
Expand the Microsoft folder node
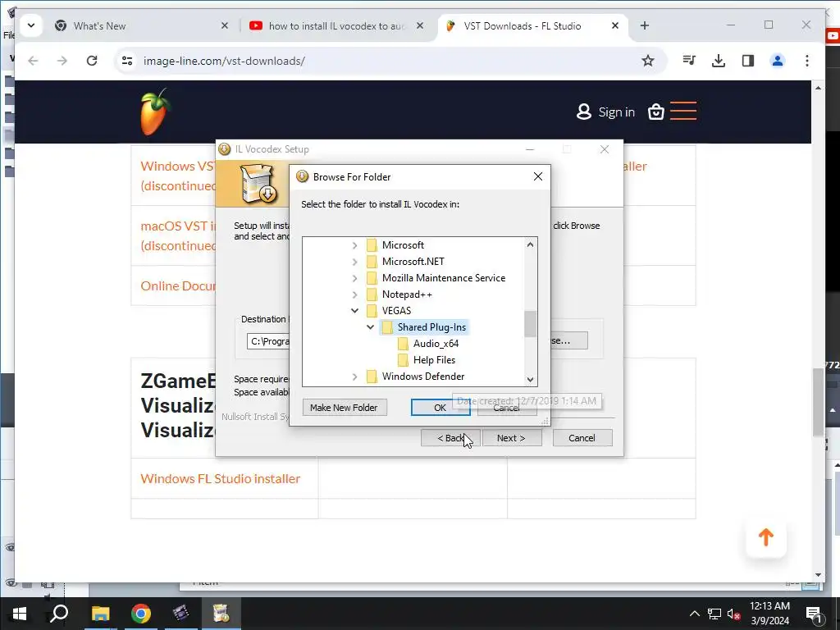[354, 245]
